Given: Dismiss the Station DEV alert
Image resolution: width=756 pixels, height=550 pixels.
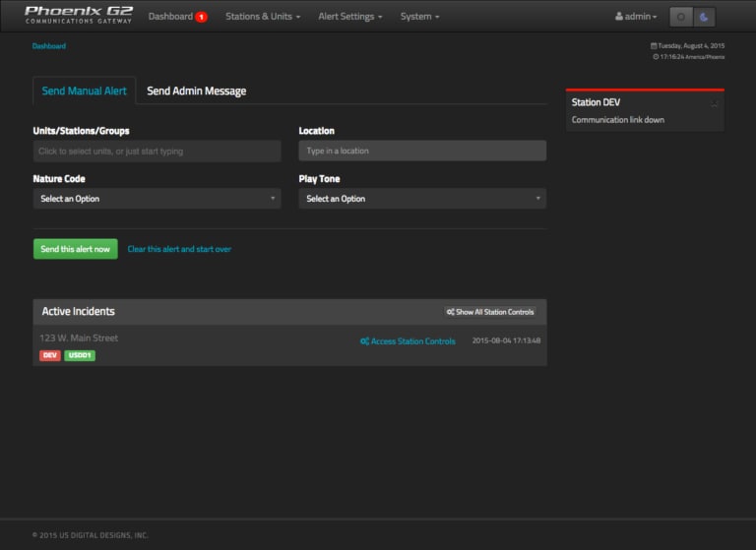Looking at the screenshot, I should click(715, 103).
